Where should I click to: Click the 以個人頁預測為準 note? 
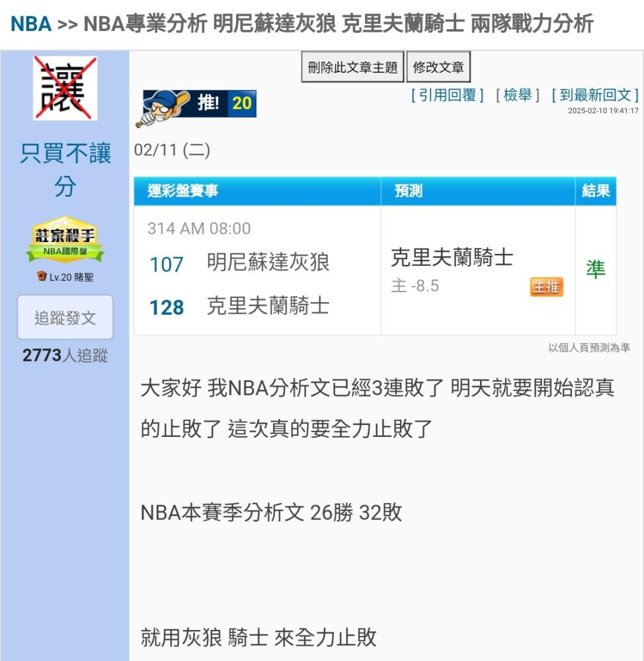pos(588,348)
